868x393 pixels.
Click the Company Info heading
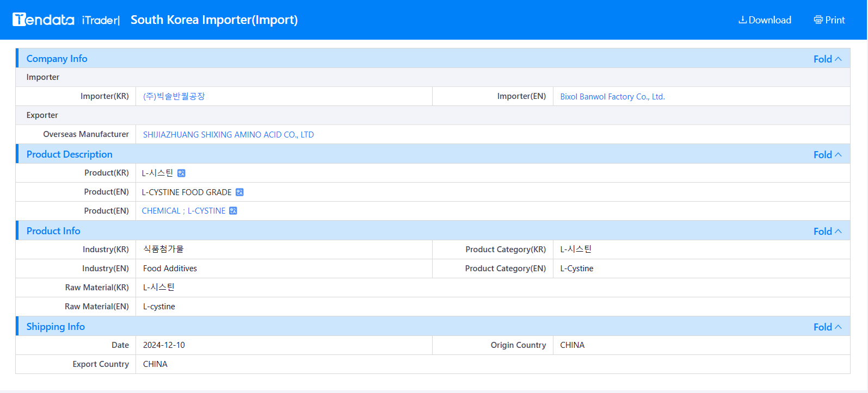[57, 59]
